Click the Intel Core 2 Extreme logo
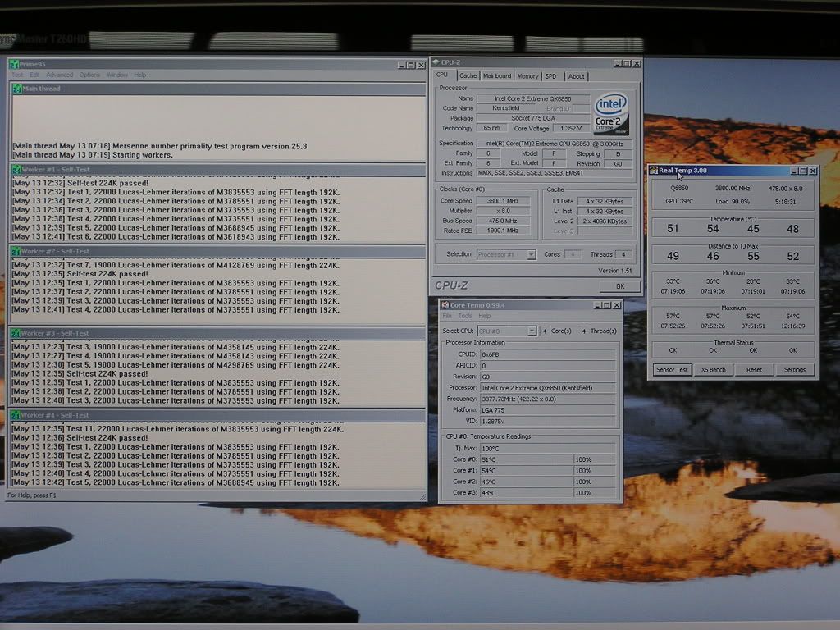840x630 pixels. click(x=611, y=114)
